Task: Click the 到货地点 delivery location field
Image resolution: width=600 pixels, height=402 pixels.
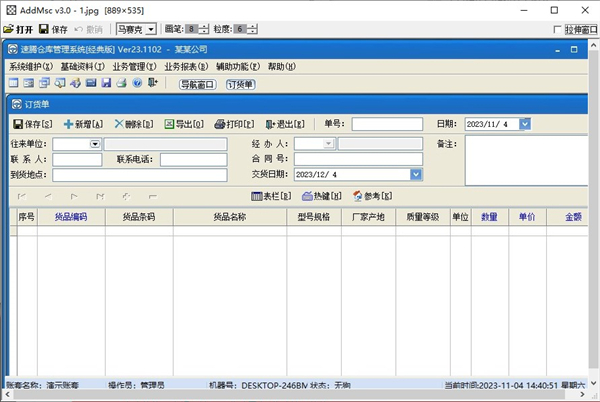Action: tap(140, 175)
